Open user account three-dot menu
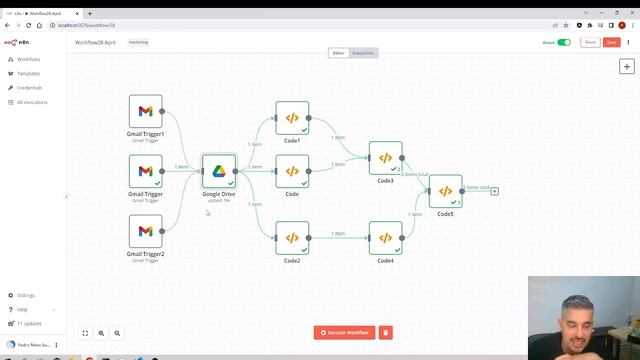This screenshot has height=360, width=640. coord(56,345)
